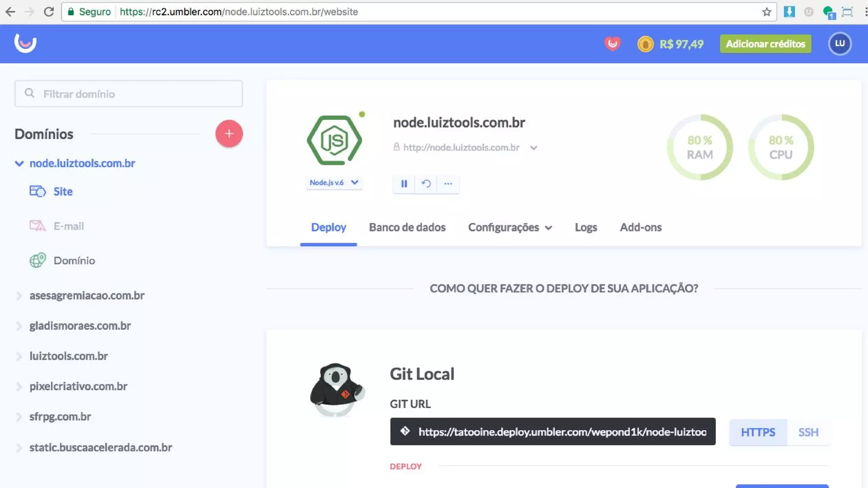Open the Logs tab

(586, 227)
